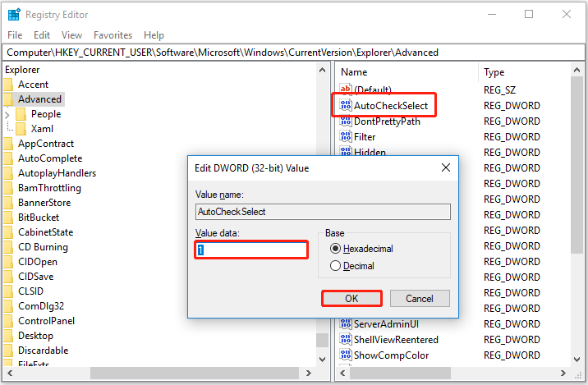Image resolution: width=588 pixels, height=385 pixels.
Task: Click the tree pane scroll down arrow
Action: 322,359
